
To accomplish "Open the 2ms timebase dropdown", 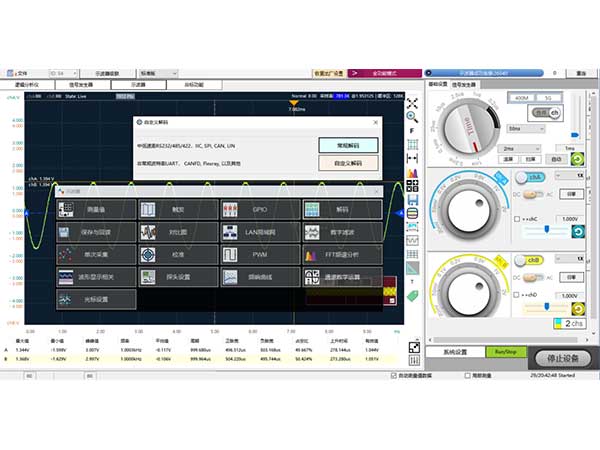I will click(x=519, y=148).
